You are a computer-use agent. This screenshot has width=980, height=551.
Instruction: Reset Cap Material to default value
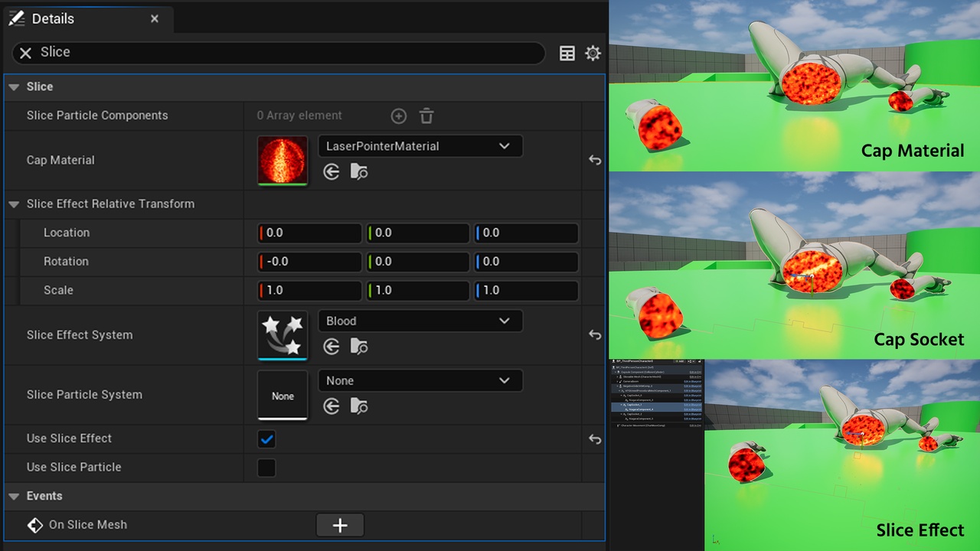(x=595, y=160)
